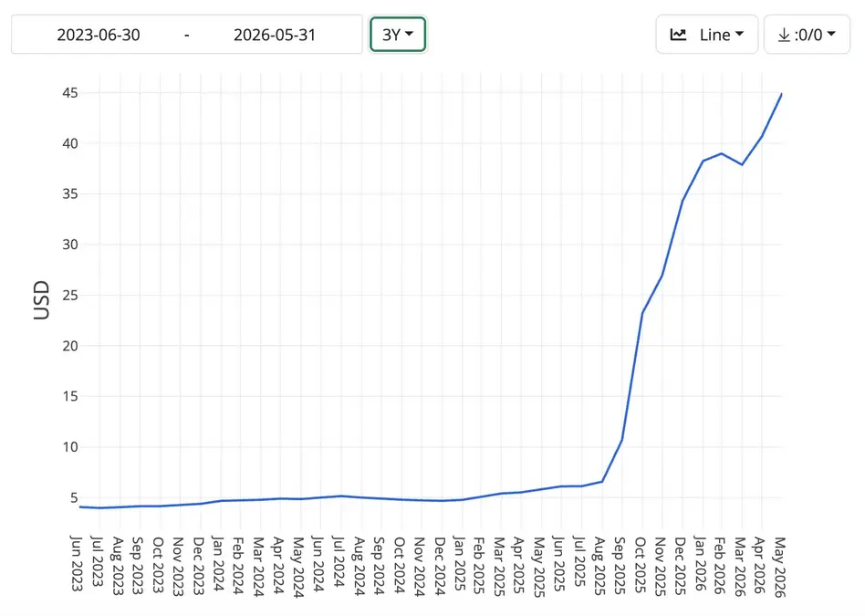865x616 pixels.
Task: Open the 3Y range dropdown
Action: [x=398, y=35]
